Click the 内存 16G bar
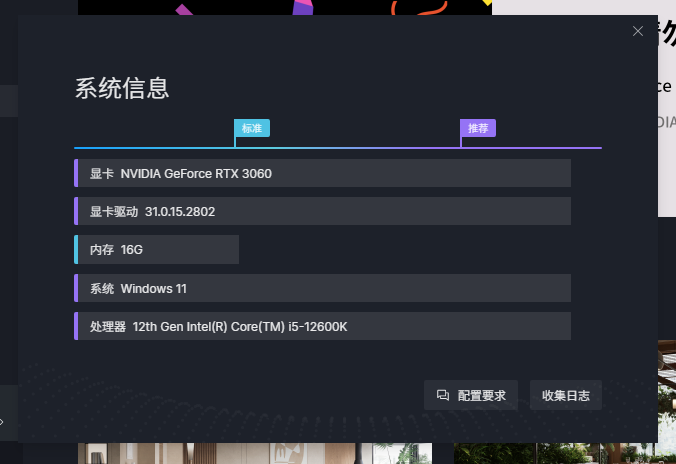Viewport: 676px width, 464px height. (x=158, y=249)
